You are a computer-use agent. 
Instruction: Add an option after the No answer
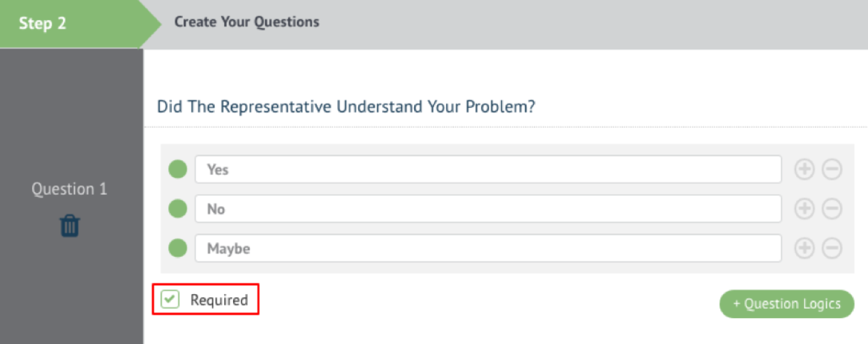coord(805,209)
